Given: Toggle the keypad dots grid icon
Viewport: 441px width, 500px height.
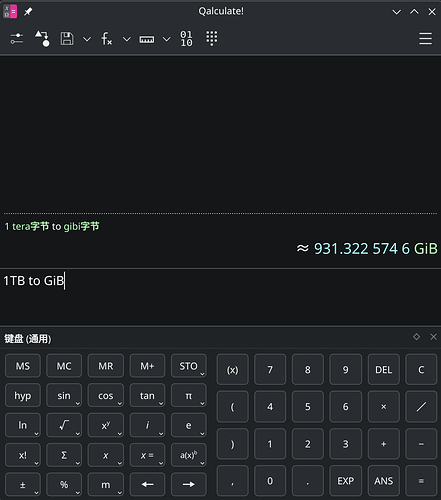Looking at the screenshot, I should point(212,38).
